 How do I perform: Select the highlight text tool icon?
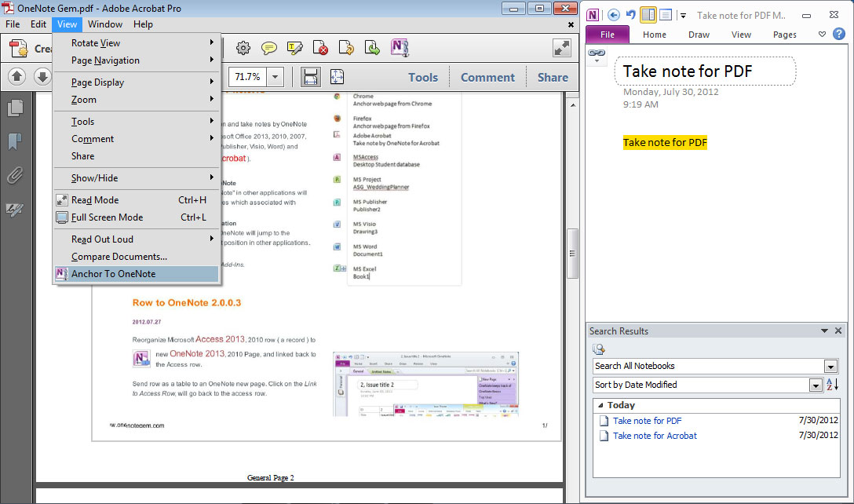click(294, 48)
